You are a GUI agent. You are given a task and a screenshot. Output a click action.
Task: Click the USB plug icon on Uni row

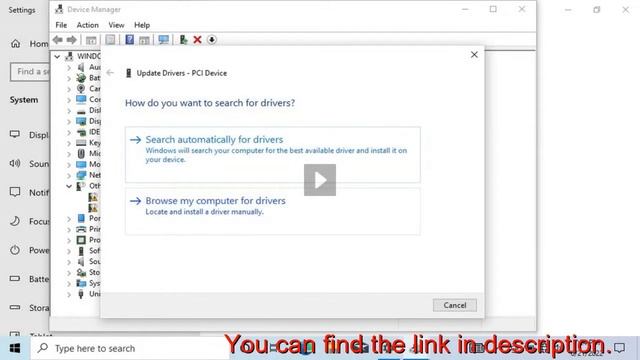click(81, 294)
